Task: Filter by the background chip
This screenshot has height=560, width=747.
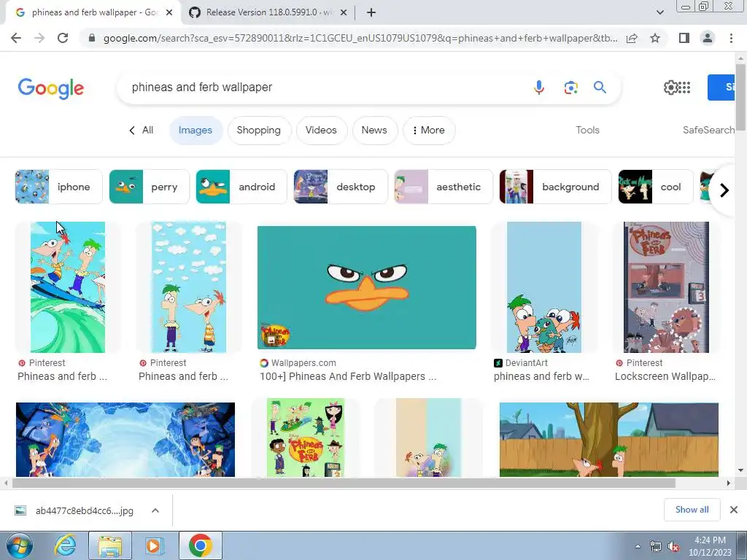Action: (555, 187)
